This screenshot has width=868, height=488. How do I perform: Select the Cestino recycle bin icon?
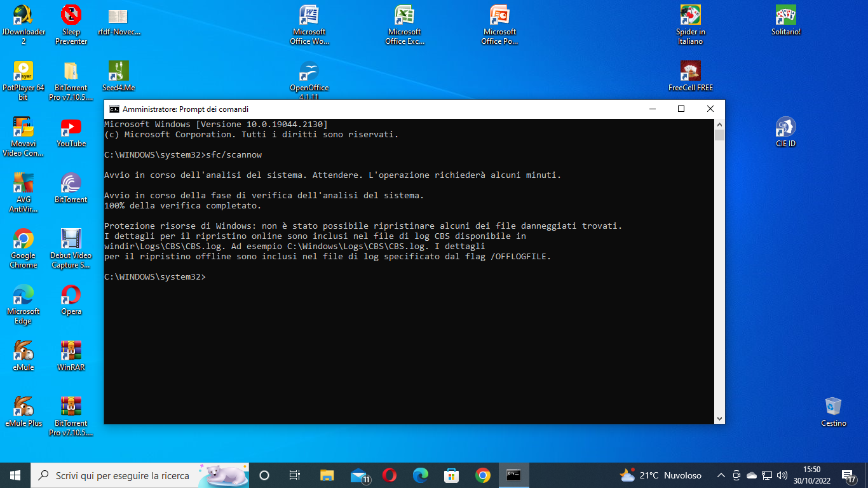pos(833,412)
